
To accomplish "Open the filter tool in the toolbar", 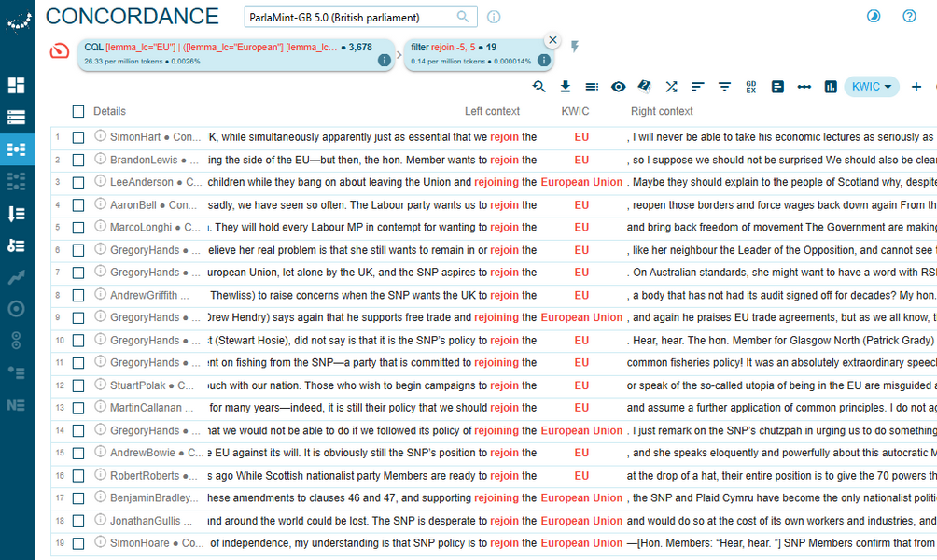I will 723,86.
